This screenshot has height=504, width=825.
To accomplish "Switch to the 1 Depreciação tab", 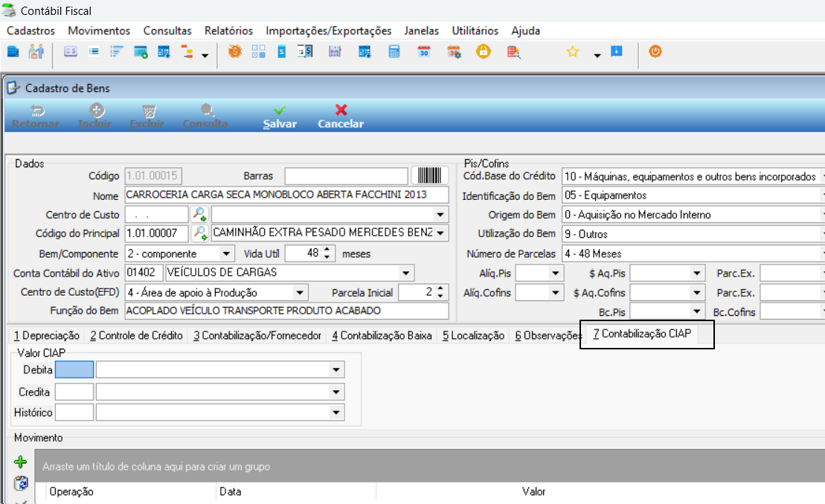I will point(46,335).
